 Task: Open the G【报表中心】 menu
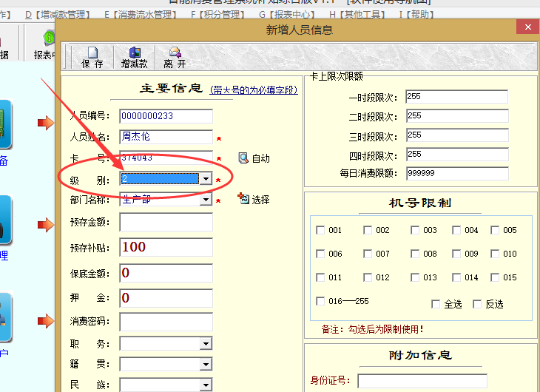point(287,15)
